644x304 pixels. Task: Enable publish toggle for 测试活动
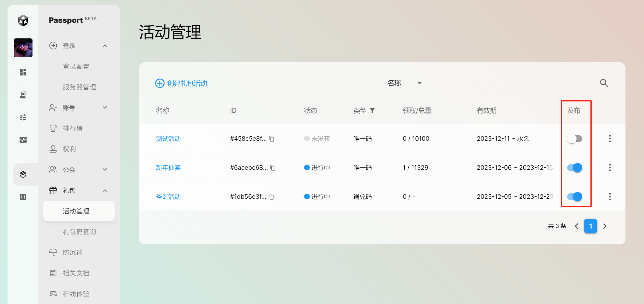(x=574, y=139)
